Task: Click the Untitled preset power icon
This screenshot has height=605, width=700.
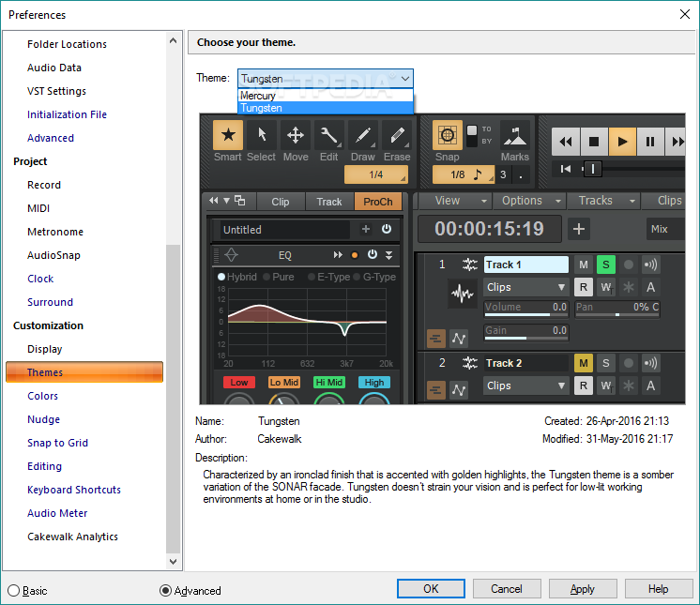Action: [x=387, y=229]
